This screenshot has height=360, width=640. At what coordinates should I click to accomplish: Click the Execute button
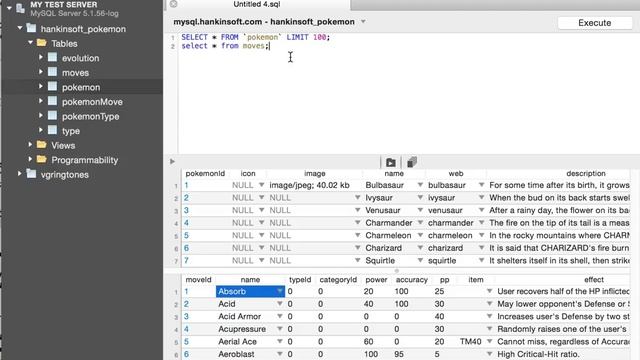(x=594, y=23)
